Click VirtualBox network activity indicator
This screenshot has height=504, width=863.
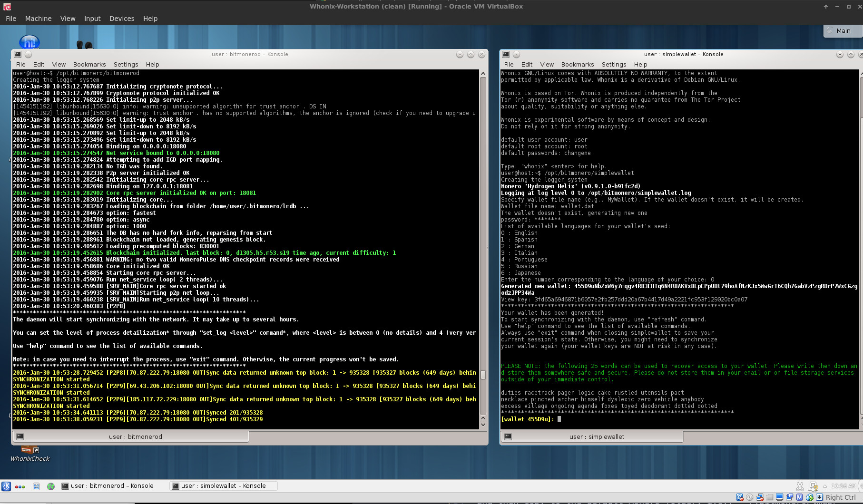(x=760, y=497)
